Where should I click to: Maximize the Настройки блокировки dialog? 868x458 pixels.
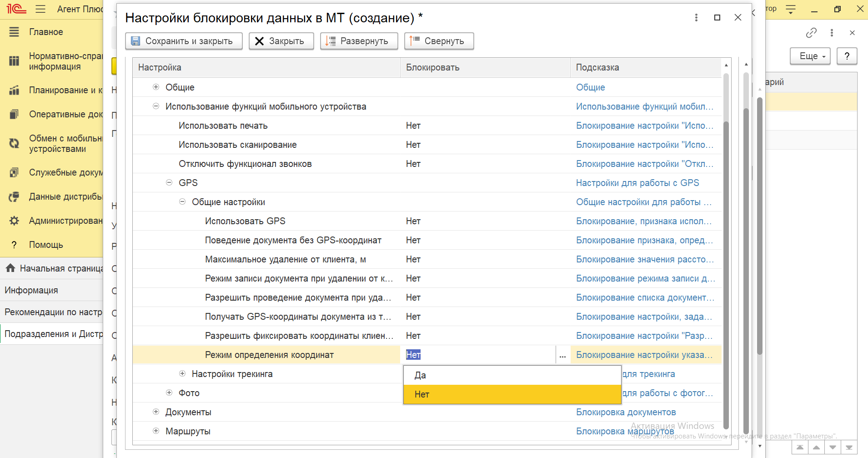tap(717, 17)
